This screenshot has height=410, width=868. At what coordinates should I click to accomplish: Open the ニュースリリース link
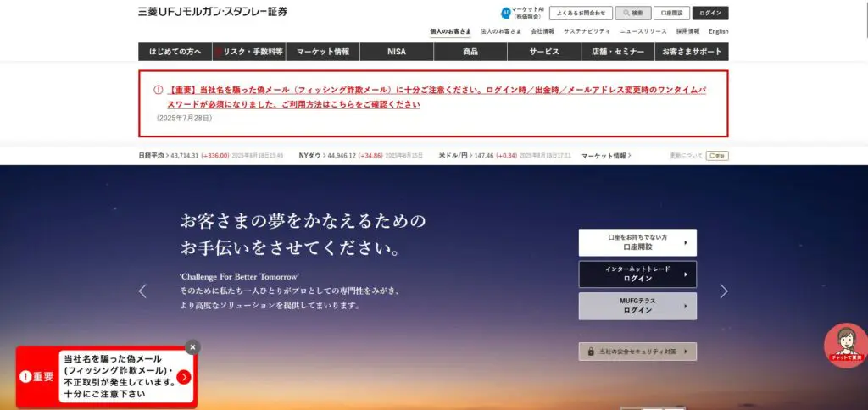tap(643, 31)
